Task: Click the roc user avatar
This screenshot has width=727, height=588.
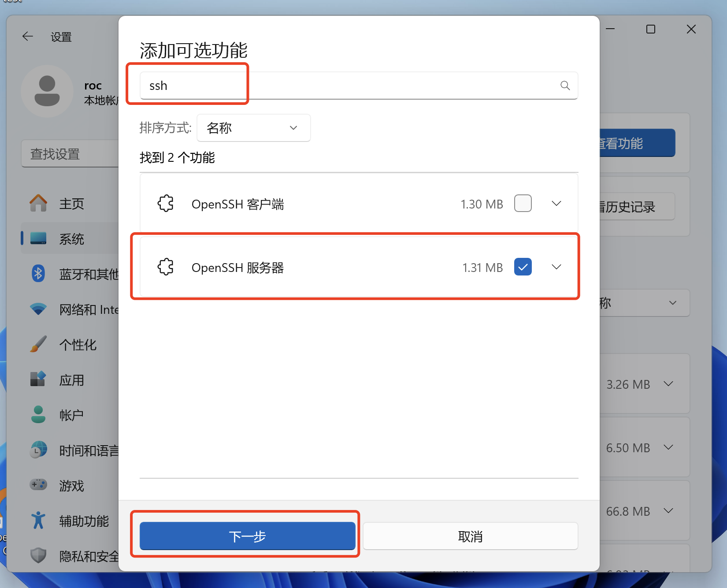Action: tap(47, 91)
